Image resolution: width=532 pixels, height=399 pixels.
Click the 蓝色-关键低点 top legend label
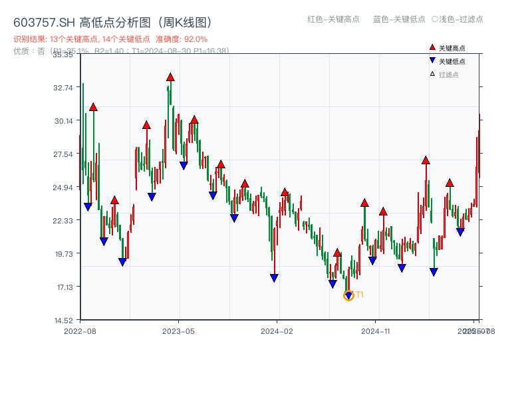(399, 19)
